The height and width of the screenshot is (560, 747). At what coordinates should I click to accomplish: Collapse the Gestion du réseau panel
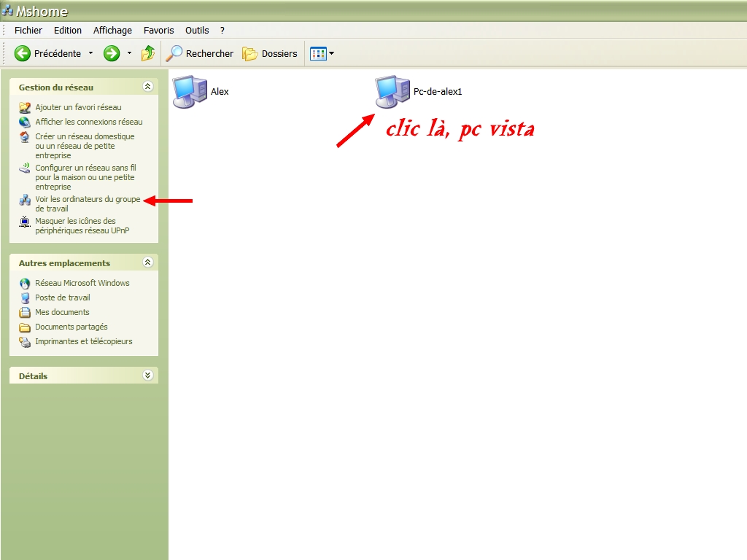point(148,87)
